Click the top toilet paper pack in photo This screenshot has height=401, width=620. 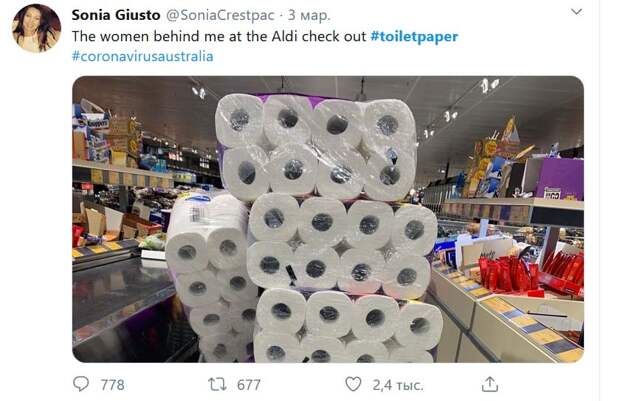tap(316, 146)
